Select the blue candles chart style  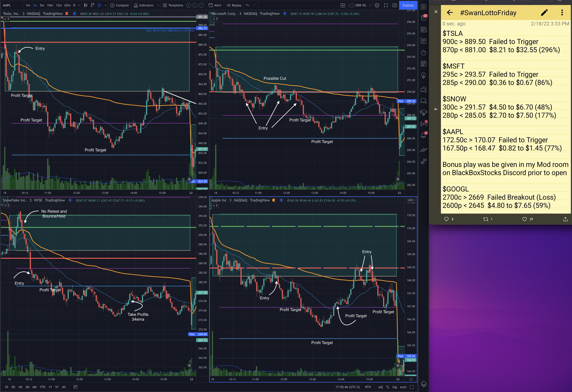coord(99,5)
